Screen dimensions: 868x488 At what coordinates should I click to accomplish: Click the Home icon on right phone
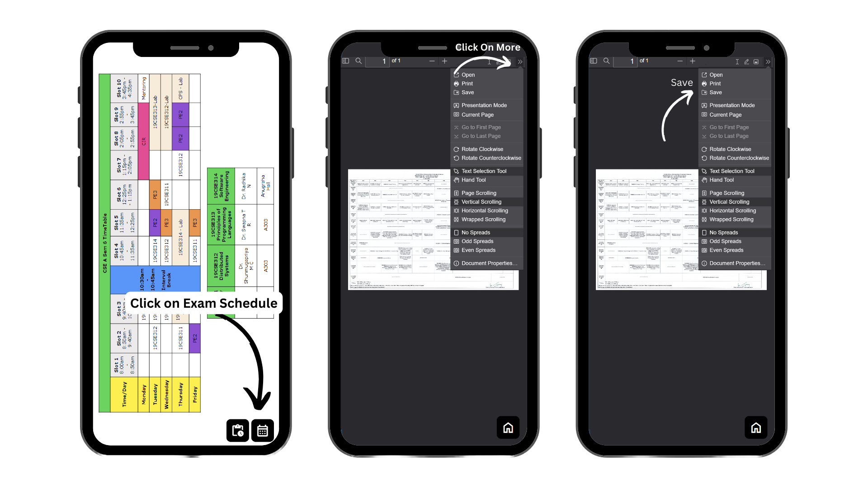tap(755, 427)
